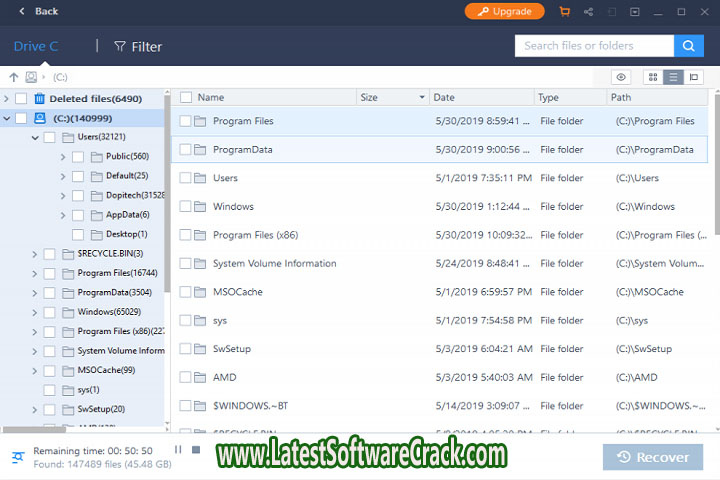
Task: Click in the Search files or folders field
Action: point(593,46)
